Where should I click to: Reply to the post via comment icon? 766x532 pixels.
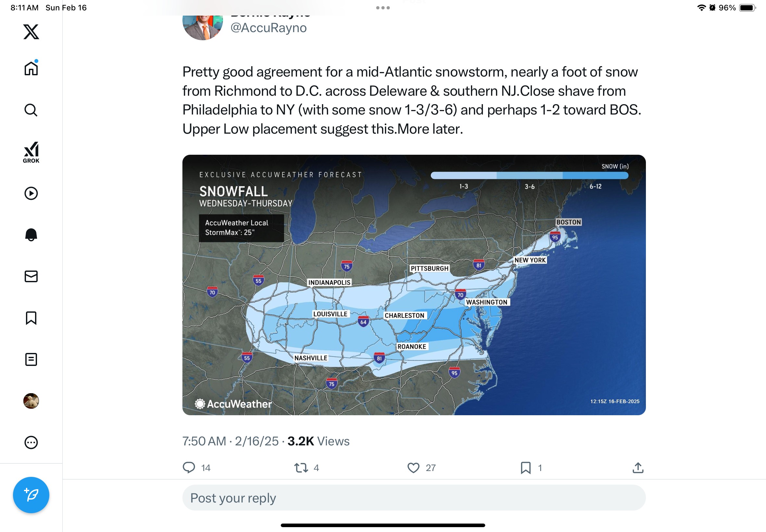(189, 468)
